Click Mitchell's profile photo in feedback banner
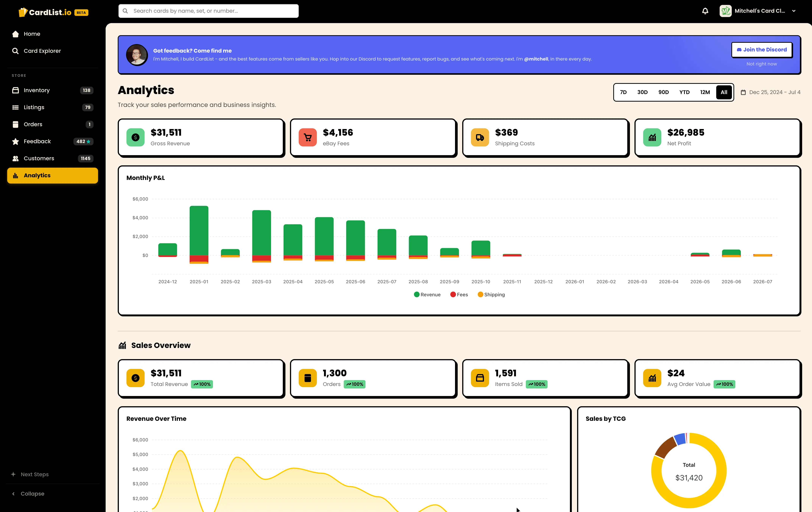 pos(137,55)
